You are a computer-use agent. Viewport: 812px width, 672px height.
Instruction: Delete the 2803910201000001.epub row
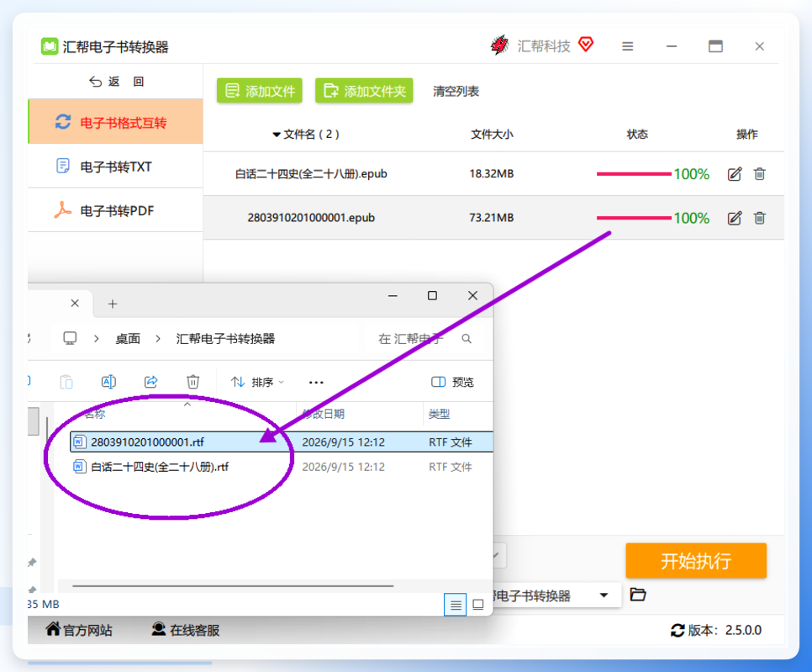(760, 218)
